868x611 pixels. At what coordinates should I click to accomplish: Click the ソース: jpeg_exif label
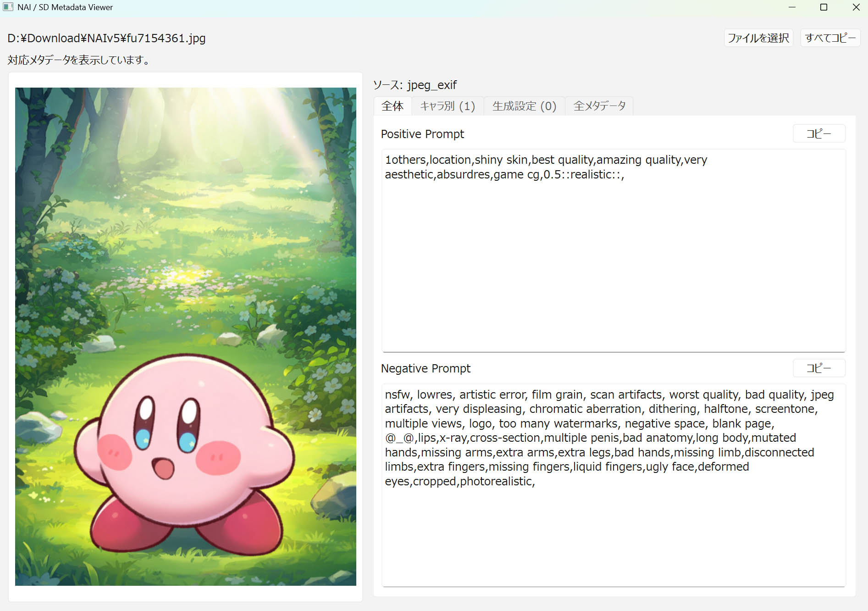tap(415, 85)
